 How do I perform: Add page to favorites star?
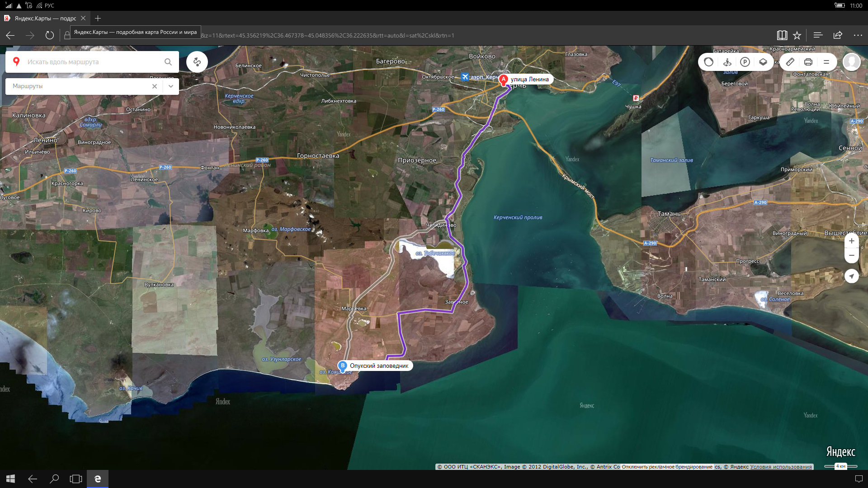point(797,35)
